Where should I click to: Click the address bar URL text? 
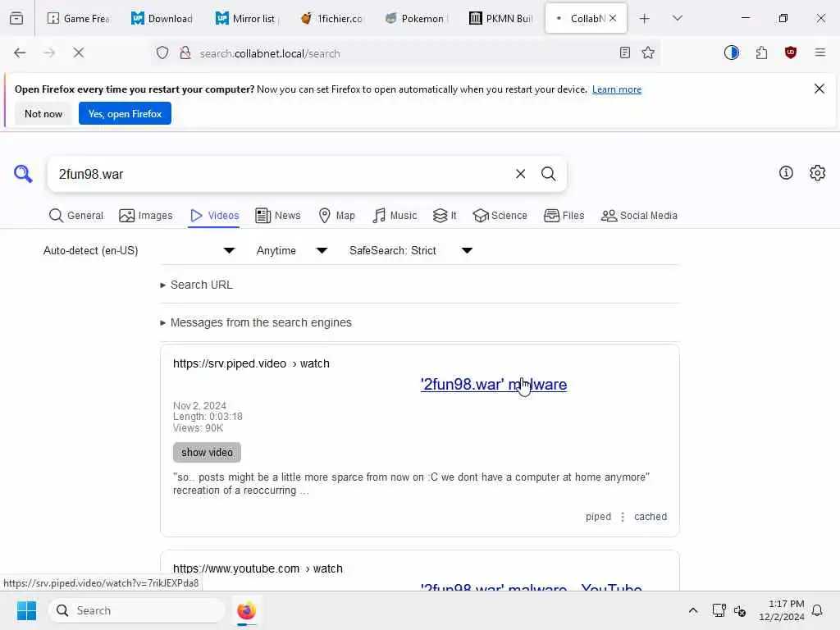pos(269,53)
